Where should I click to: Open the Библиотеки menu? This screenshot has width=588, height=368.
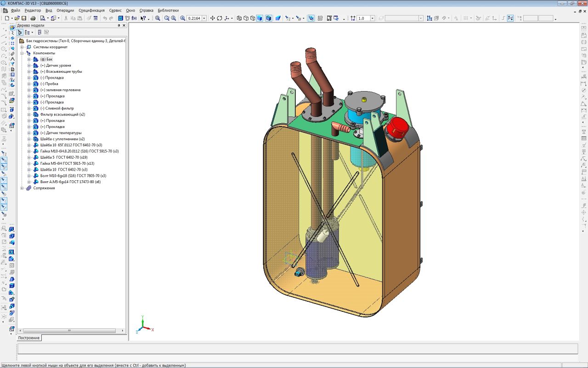point(168,10)
